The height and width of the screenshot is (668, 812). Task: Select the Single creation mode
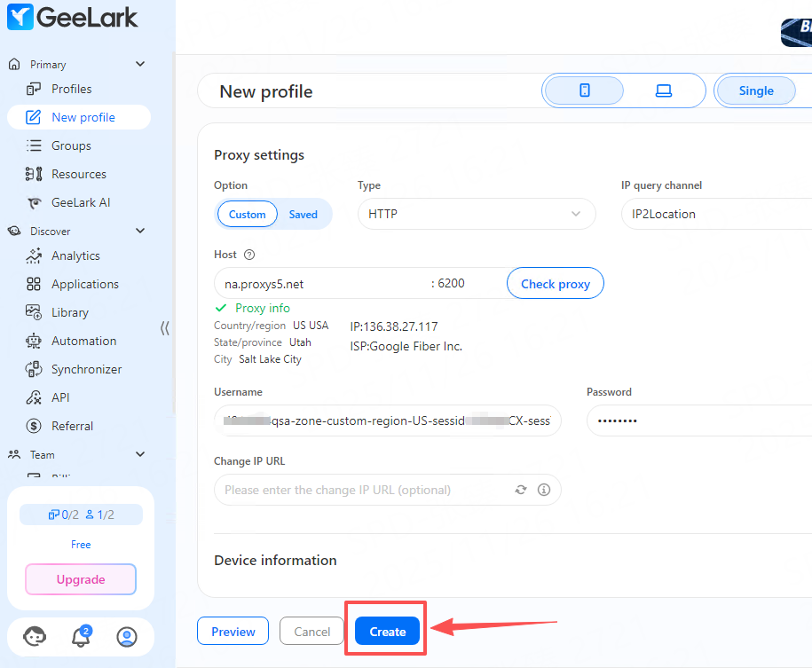pos(755,90)
